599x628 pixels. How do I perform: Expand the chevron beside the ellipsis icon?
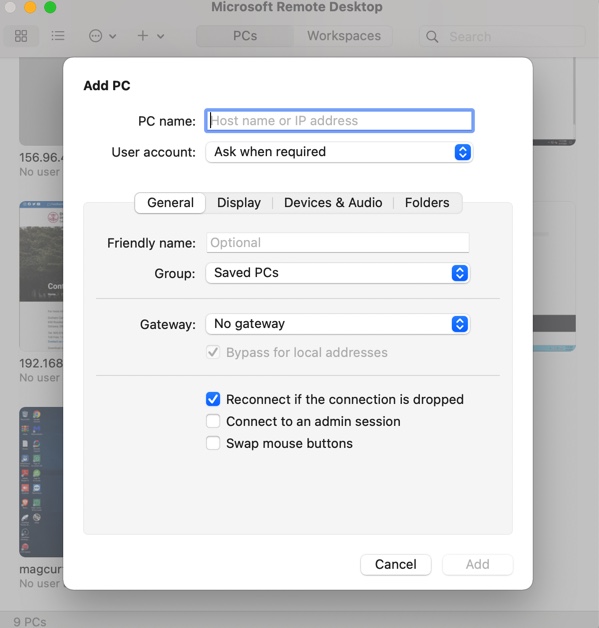tap(113, 36)
